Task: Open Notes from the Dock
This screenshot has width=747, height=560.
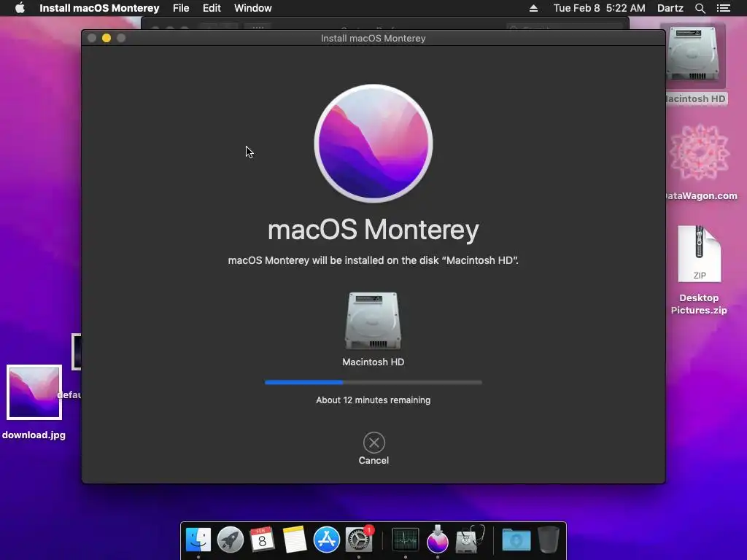Action: coord(295,540)
